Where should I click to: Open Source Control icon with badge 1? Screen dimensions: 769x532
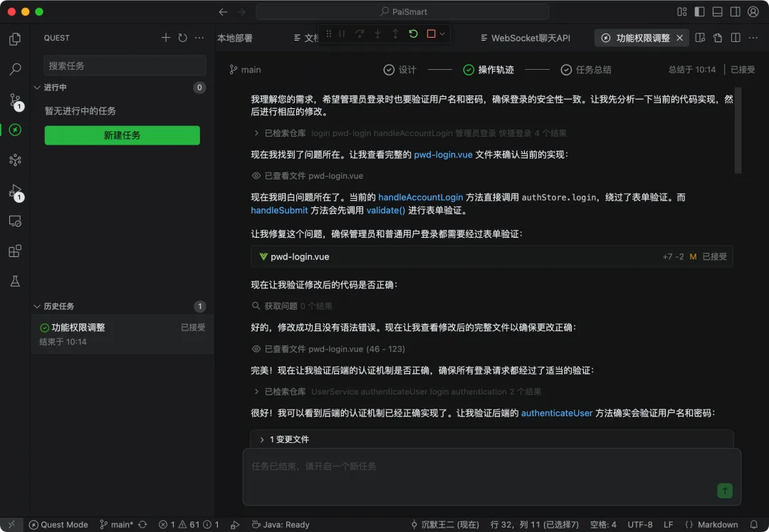click(16, 102)
